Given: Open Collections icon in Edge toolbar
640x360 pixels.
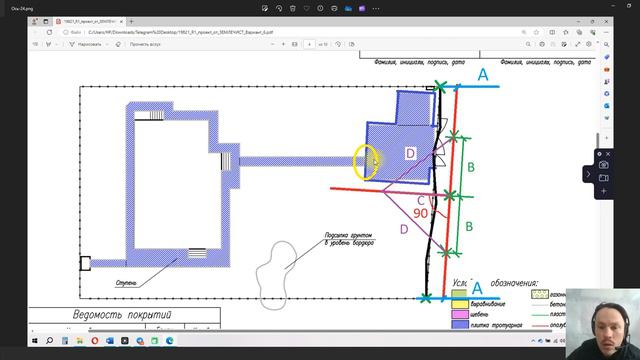Looking at the screenshot, I should click(x=579, y=32).
